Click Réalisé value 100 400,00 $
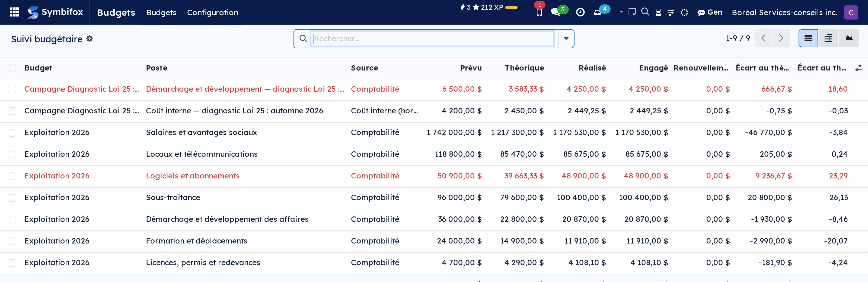 581,197
